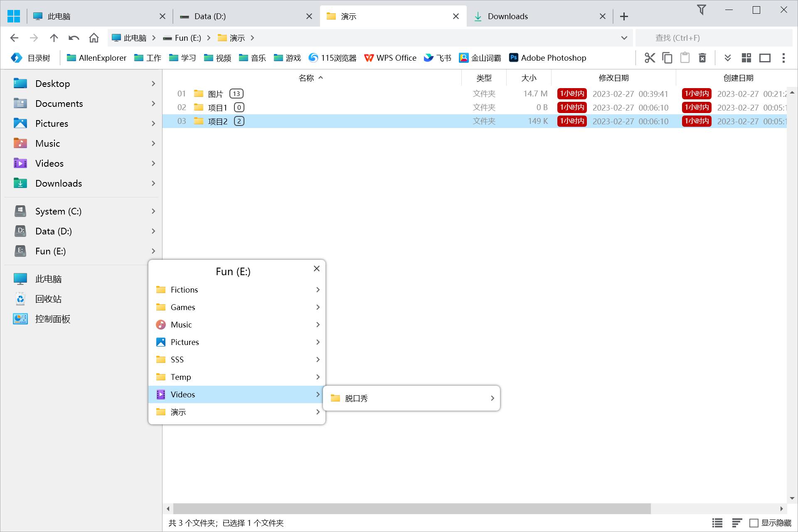The image size is (798, 532).
Task: Click the home navigation icon
Action: point(94,38)
